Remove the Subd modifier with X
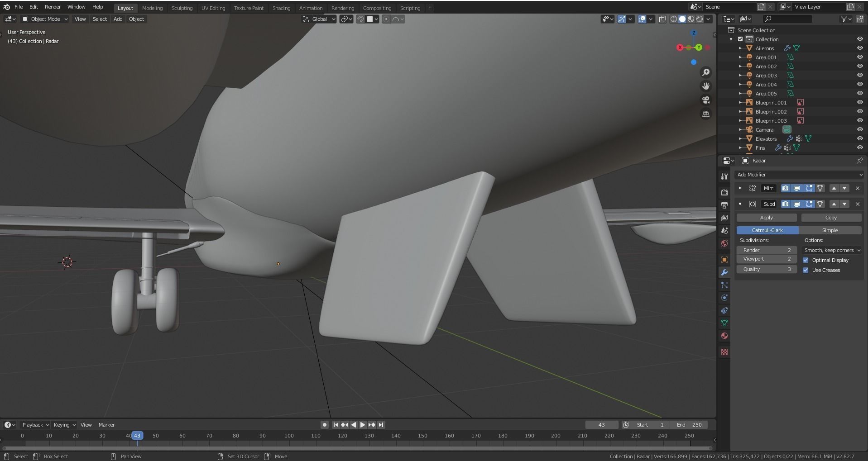The image size is (868, 461). click(857, 204)
